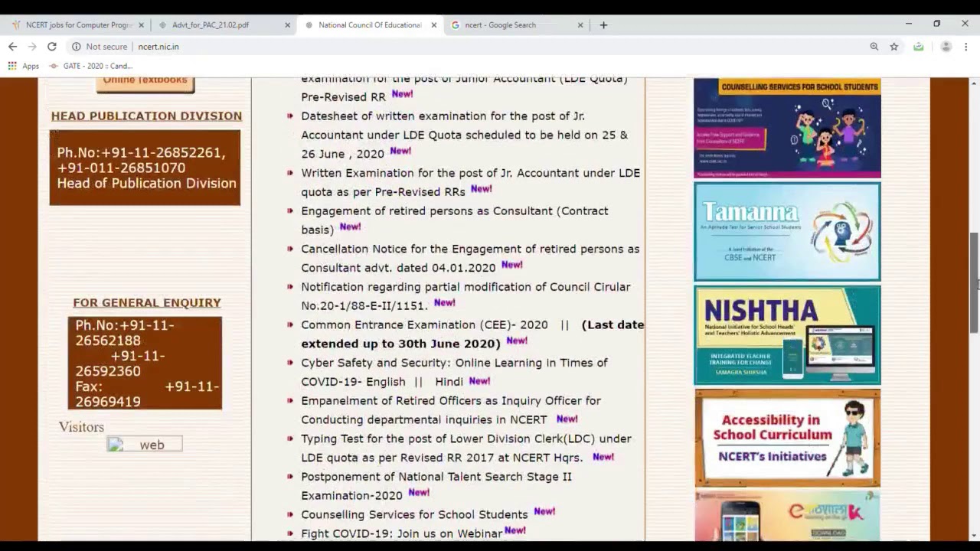The image size is (980, 551).
Task: Open the NISHTHA teacher training banner
Action: 787,335
